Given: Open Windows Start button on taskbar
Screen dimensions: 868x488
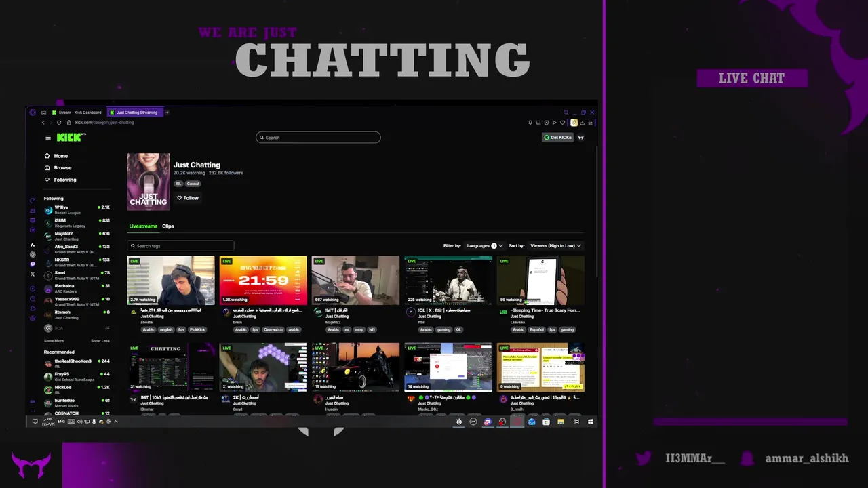Looking at the screenshot, I should coord(591,422).
